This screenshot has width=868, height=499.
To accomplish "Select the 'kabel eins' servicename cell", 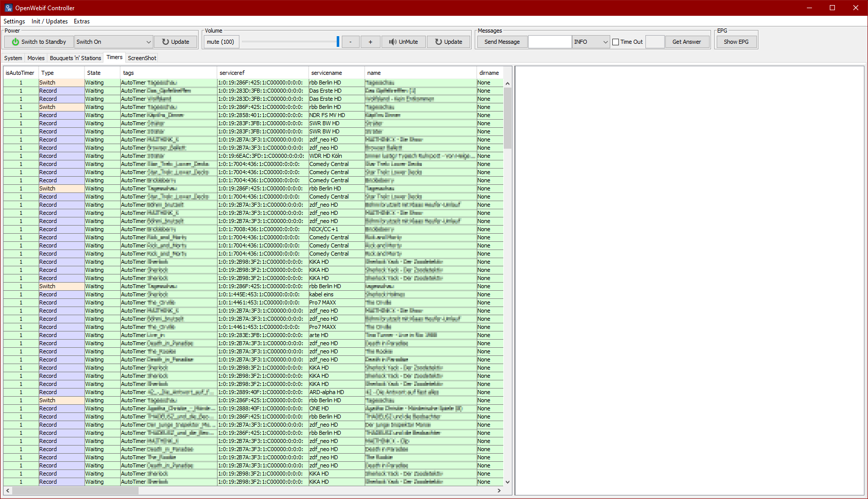I will tap(337, 294).
